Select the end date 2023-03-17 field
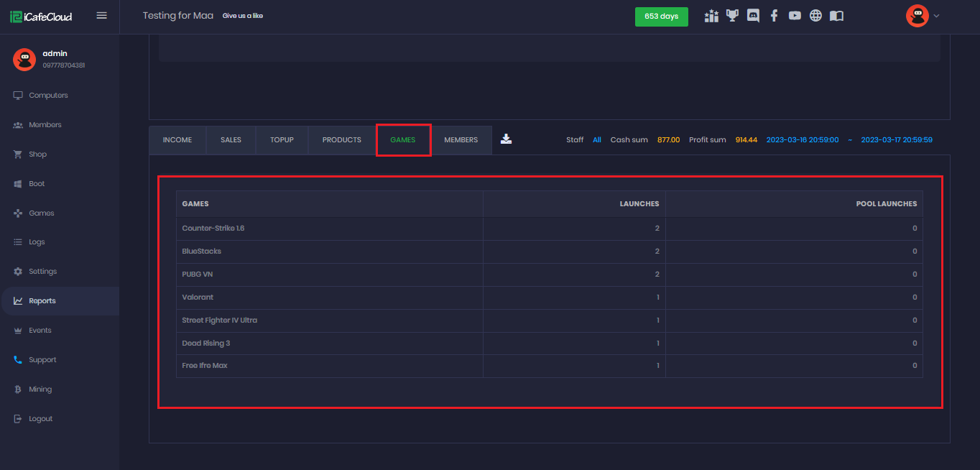The height and width of the screenshot is (470, 980). point(896,140)
